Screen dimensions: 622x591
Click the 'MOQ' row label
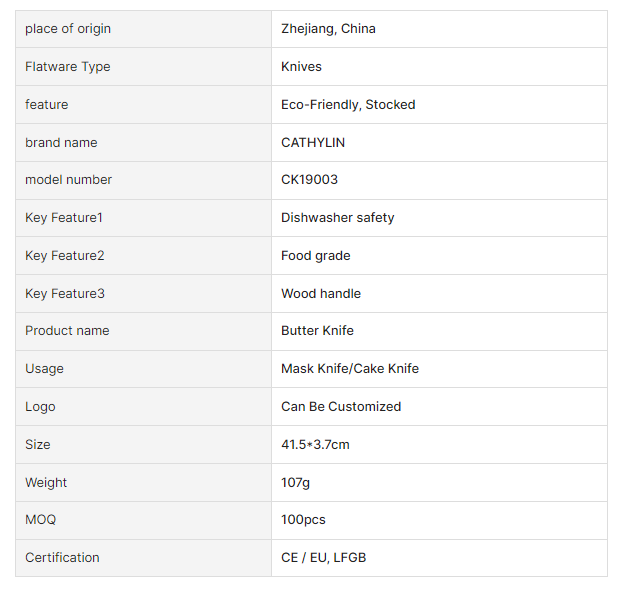[41, 520]
